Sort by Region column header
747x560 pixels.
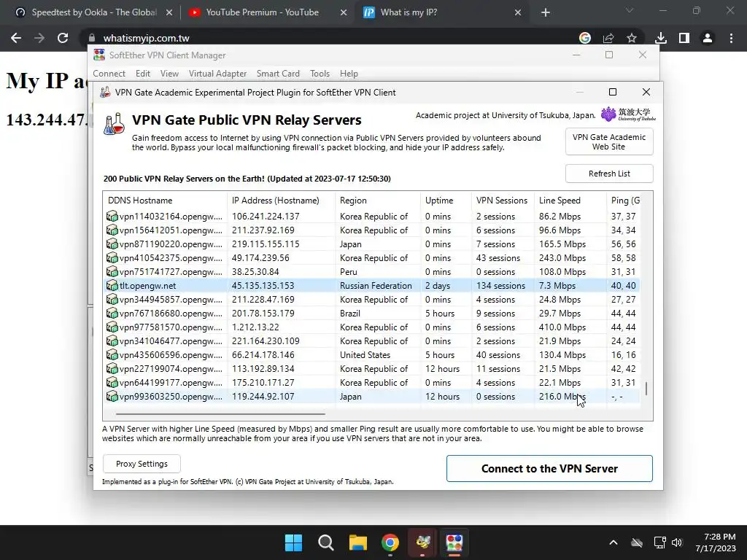[378, 201]
